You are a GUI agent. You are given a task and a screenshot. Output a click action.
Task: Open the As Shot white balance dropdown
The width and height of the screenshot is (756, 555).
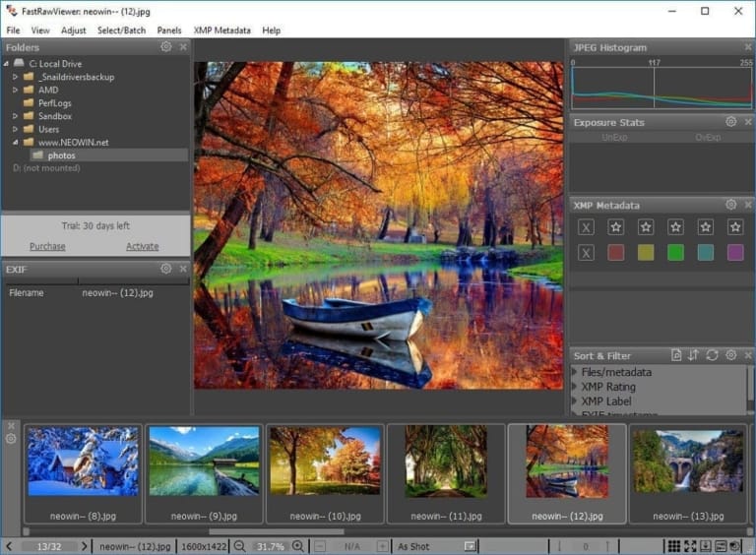pyautogui.click(x=472, y=546)
